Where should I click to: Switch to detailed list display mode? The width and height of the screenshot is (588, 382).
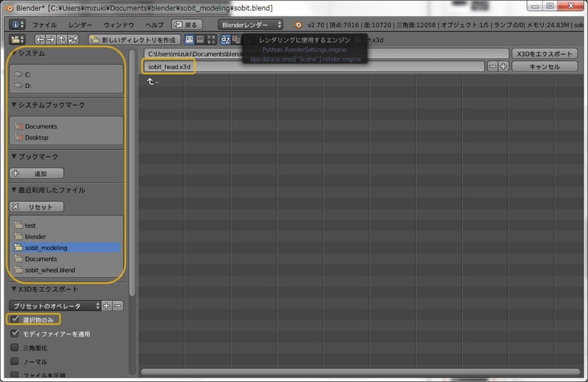200,40
